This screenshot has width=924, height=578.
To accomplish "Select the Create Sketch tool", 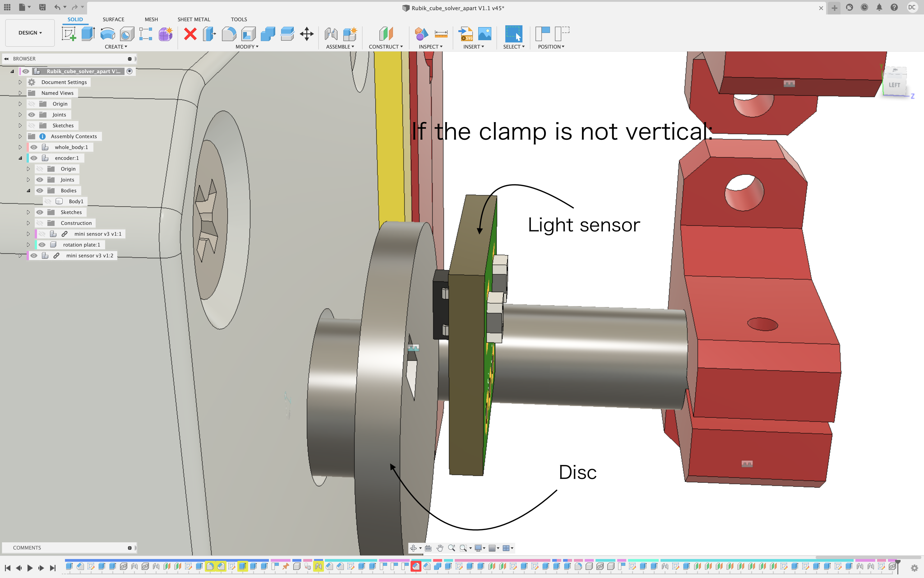I will tap(69, 34).
